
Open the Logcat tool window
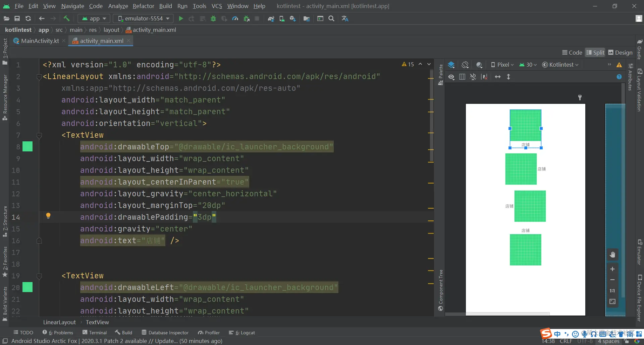[242, 333]
